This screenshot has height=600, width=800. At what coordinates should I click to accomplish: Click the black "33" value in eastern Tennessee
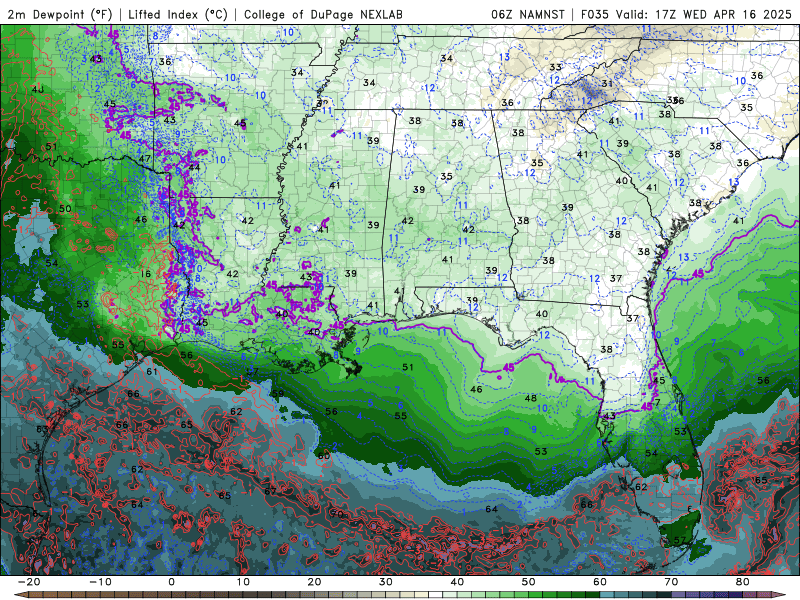(556, 67)
